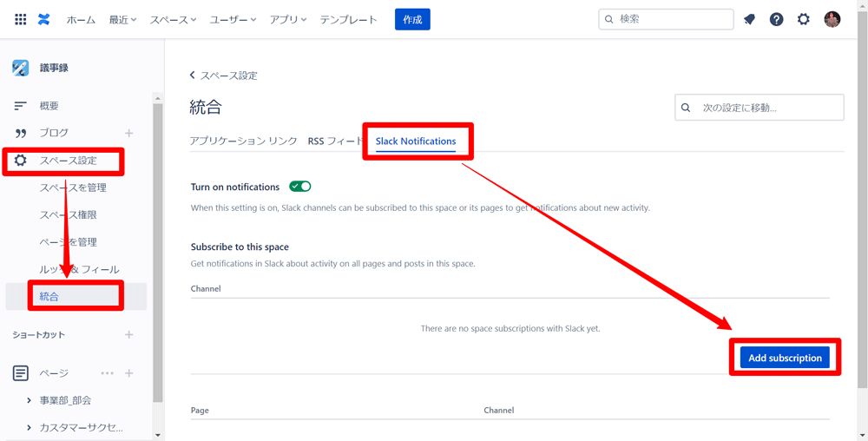Open the app switcher grid icon
Viewport: 868px width, 441px height.
click(x=21, y=19)
